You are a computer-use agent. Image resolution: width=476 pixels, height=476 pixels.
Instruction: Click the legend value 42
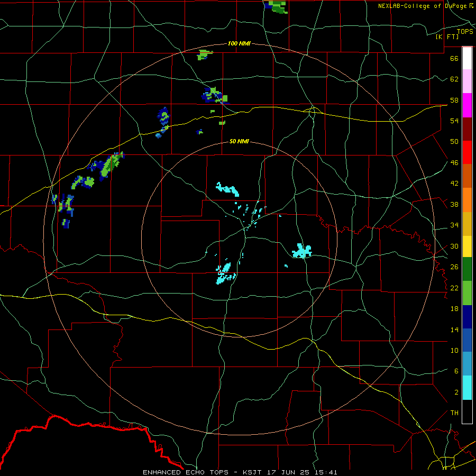click(x=454, y=184)
